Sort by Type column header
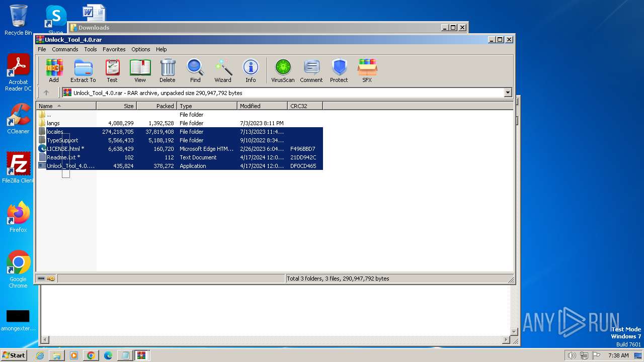Viewport: 644px width, 362px height. [207, 106]
